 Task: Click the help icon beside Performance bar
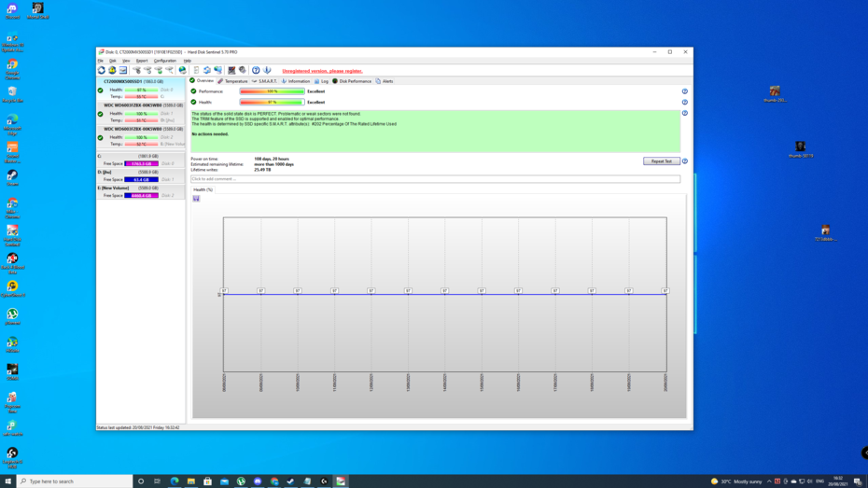[x=685, y=91]
